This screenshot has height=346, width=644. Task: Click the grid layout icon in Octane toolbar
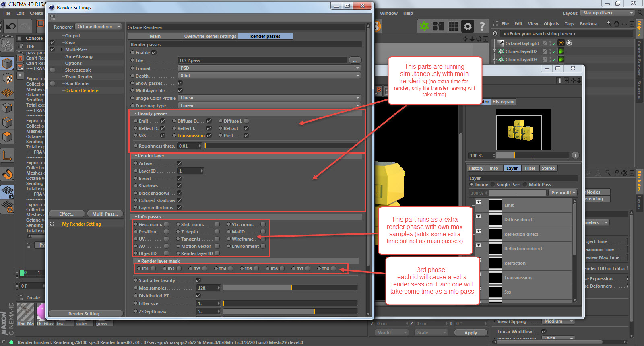point(453,27)
